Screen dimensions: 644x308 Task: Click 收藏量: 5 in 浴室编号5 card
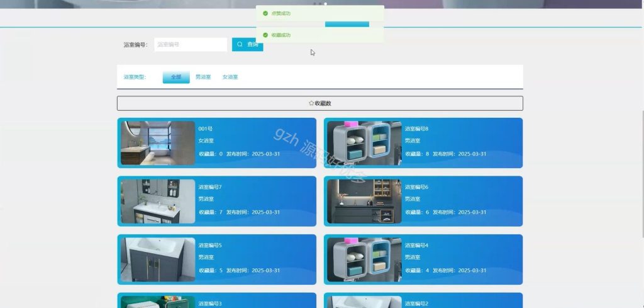point(211,271)
